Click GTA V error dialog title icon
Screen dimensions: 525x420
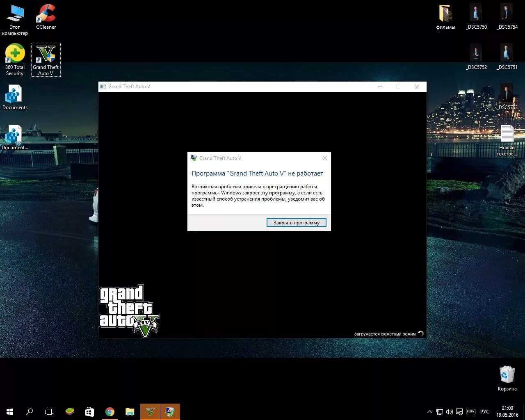coord(194,158)
